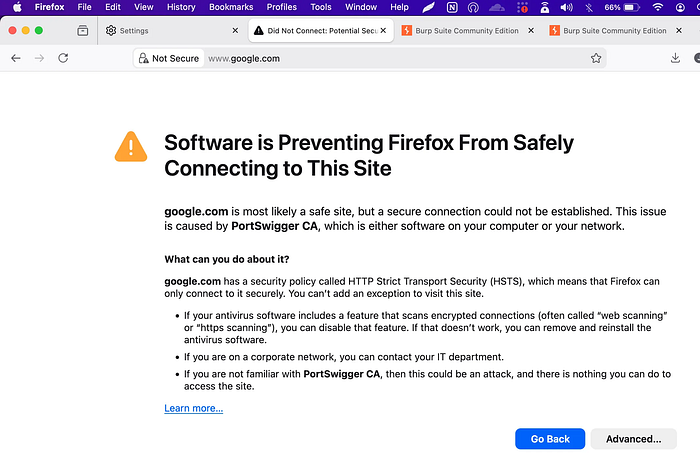This screenshot has width=700, height=459.
Task: Click the headphones menu bar icon
Action: tap(473, 7)
